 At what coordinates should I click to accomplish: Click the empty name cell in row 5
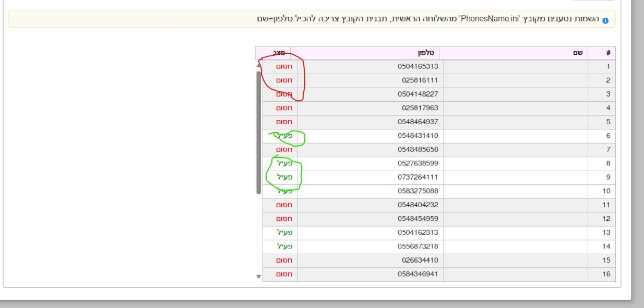coord(515,122)
